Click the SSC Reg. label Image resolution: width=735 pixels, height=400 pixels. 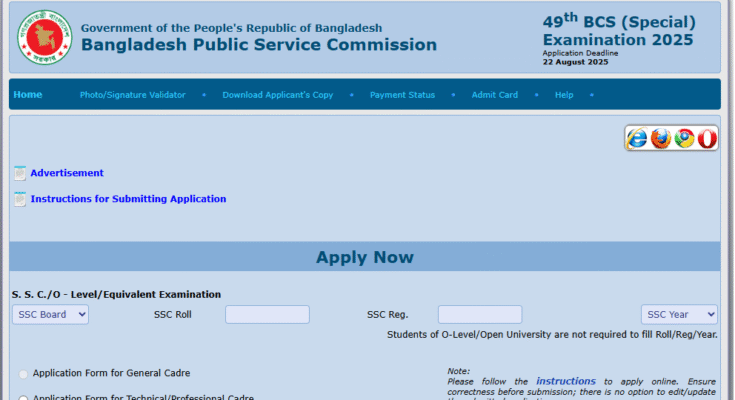(387, 315)
